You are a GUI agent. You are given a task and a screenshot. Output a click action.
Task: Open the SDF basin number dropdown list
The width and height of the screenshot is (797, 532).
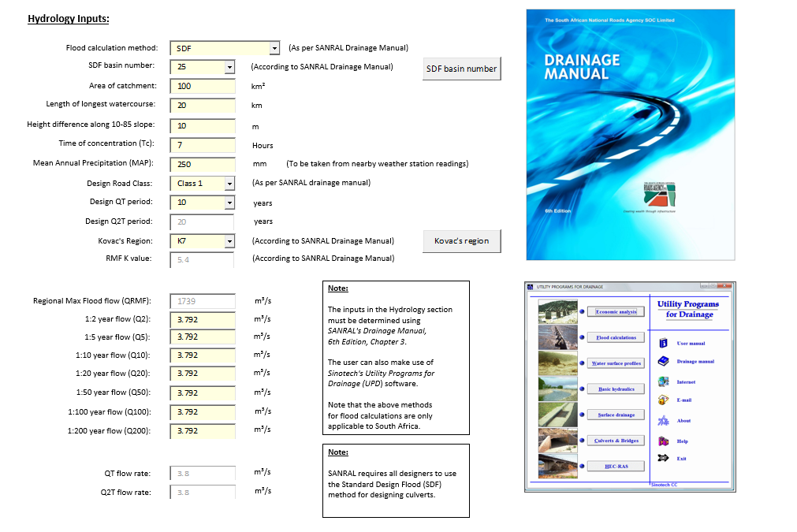(229, 67)
